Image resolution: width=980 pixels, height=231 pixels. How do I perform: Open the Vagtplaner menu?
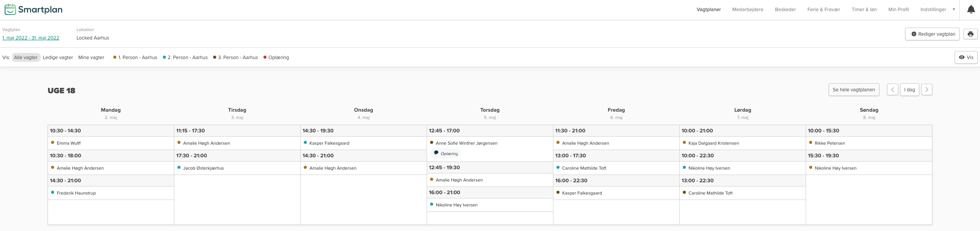(709, 10)
